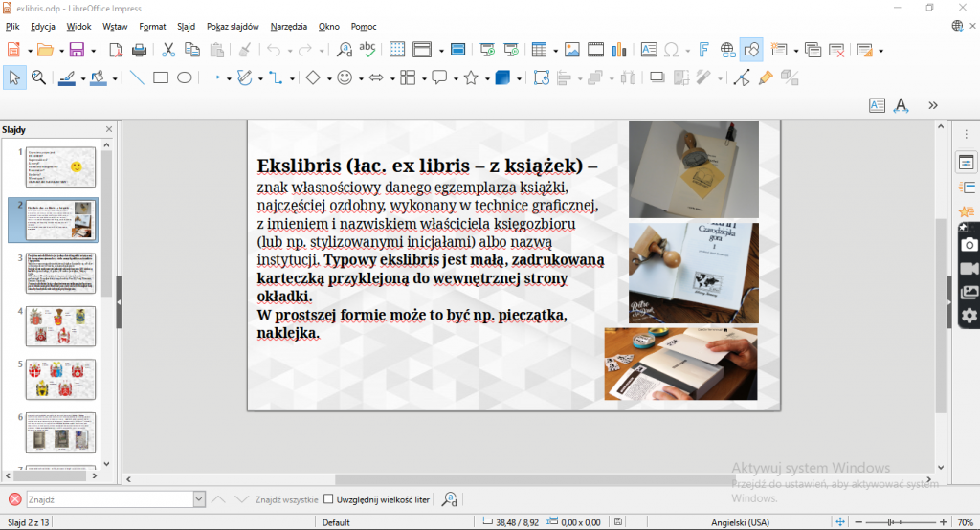Select slide 4 thumbnail in Slajdy panel
The width and height of the screenshot is (980, 530).
pyautogui.click(x=60, y=326)
